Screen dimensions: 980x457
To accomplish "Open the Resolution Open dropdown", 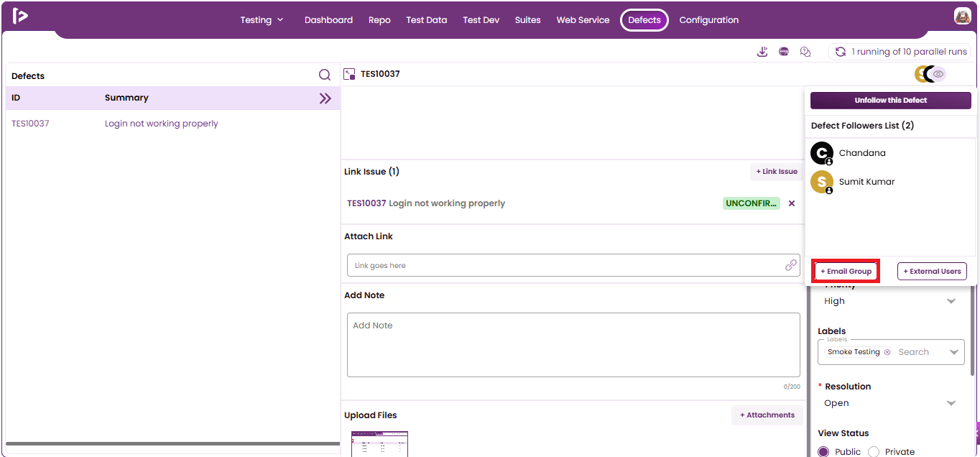I will 891,403.
